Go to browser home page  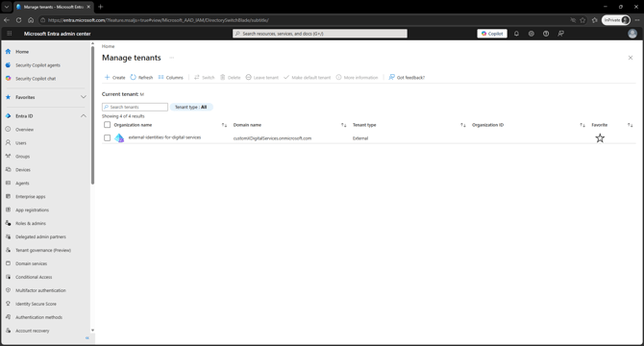pos(31,20)
